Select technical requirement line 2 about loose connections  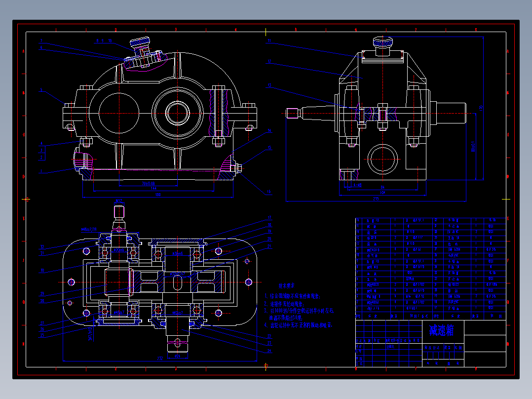pos(284,304)
